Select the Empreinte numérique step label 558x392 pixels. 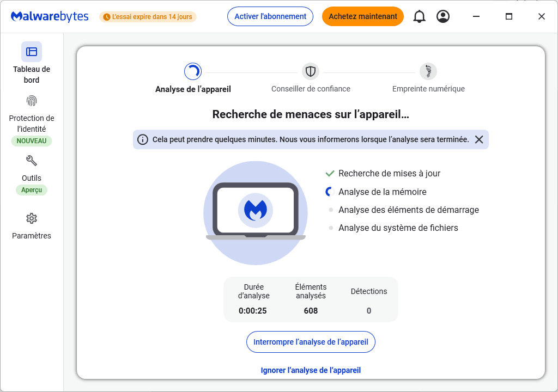pyautogui.click(x=428, y=89)
